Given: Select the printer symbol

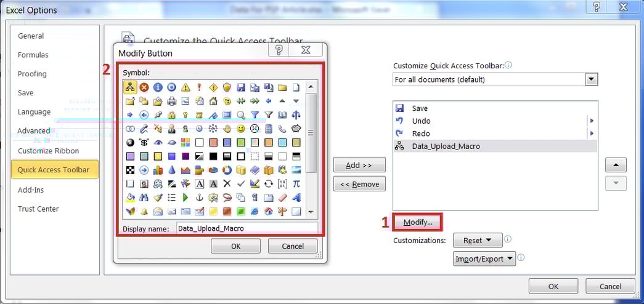Looking at the screenshot, I should click(172, 101).
